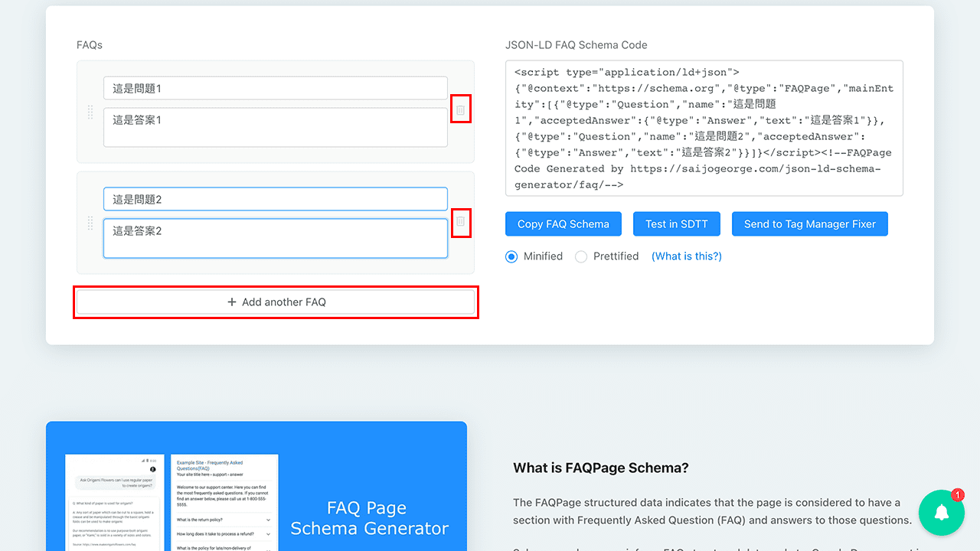Screen dimensions: 980x551
Task: Click the red notification badge on the bell
Action: tap(958, 495)
